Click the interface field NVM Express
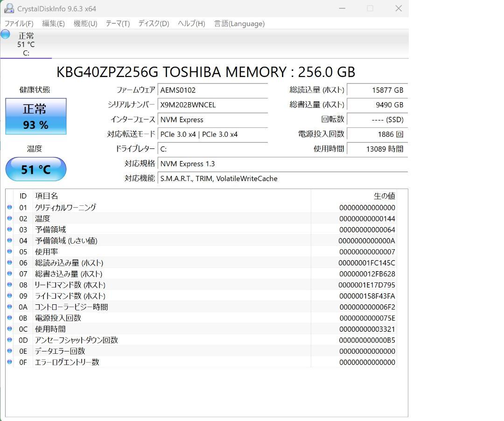The height and width of the screenshot is (421, 504). pos(213,119)
